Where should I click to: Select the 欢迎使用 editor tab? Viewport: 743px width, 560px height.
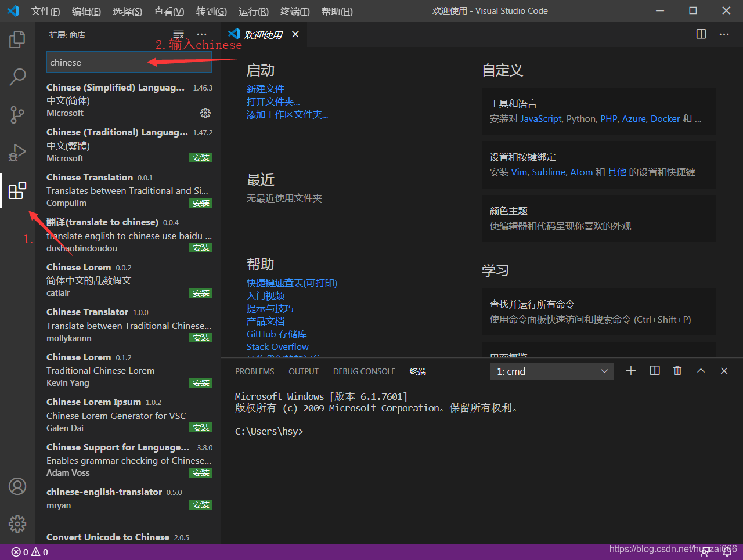click(x=264, y=35)
